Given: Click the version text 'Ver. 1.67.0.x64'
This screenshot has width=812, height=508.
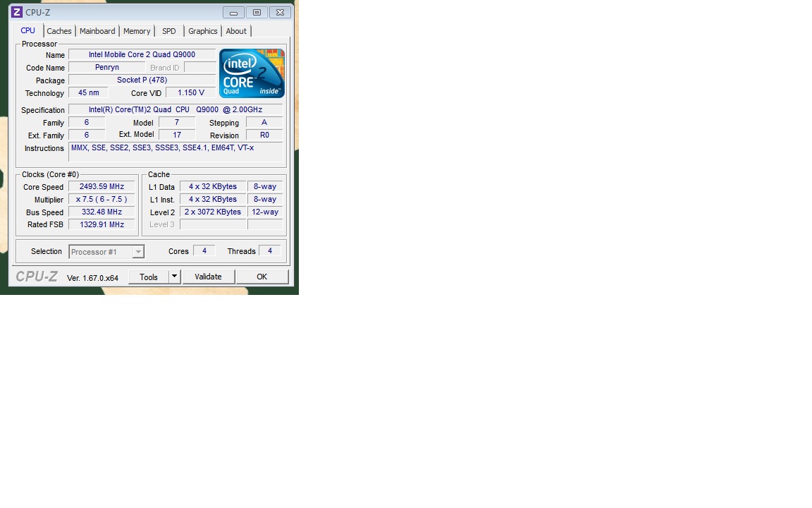Looking at the screenshot, I should pyautogui.click(x=93, y=279).
